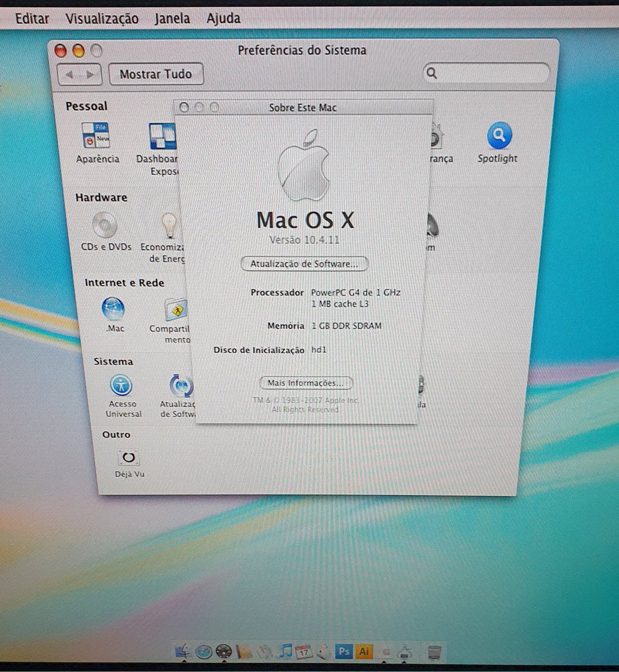This screenshot has height=672, width=619.
Task: Close the Preferências do Sistema window
Action: [60, 52]
